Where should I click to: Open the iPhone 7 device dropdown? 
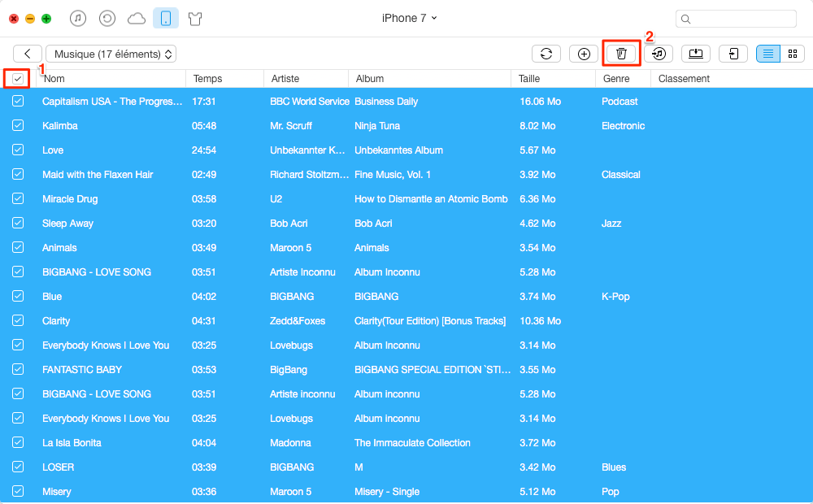(x=409, y=18)
